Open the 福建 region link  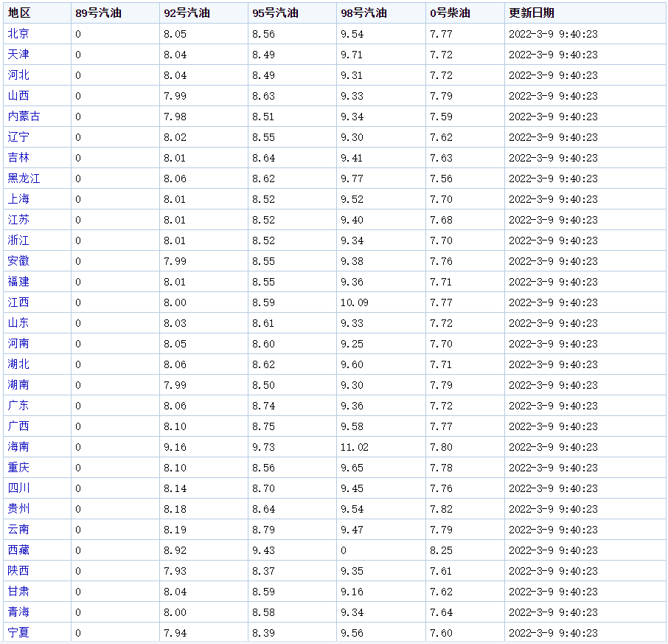(x=18, y=282)
